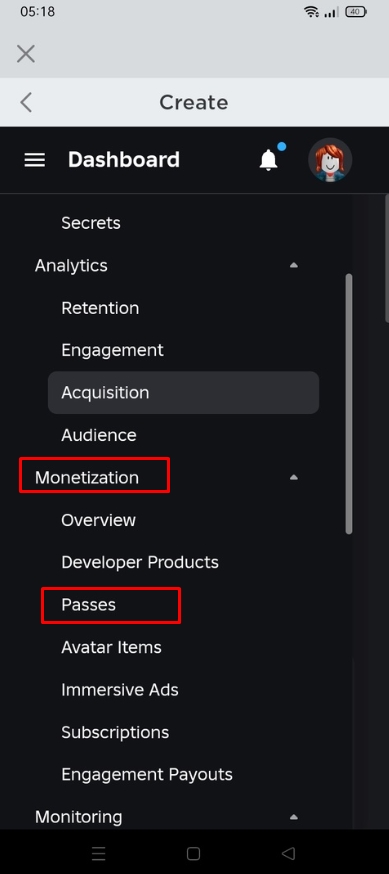This screenshot has height=874, width=389.
Task: Go back using the Create header arrow
Action: point(26,103)
